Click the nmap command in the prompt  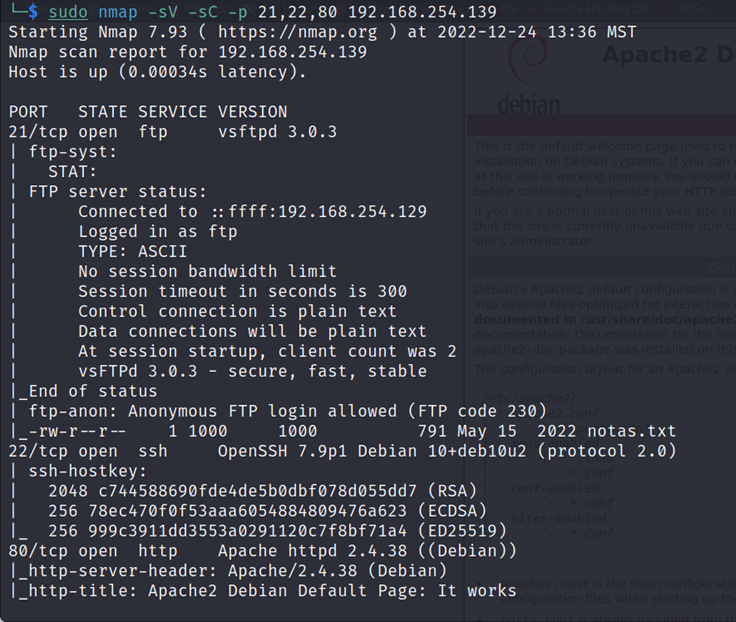(x=118, y=11)
